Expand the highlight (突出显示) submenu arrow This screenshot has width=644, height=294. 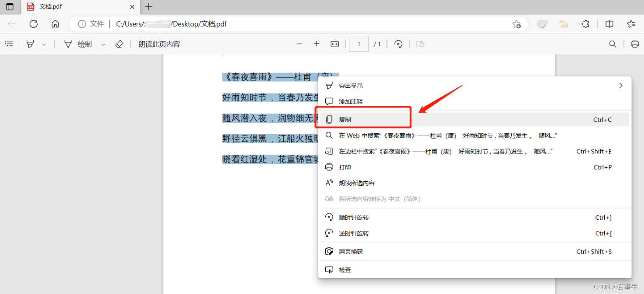coord(620,86)
